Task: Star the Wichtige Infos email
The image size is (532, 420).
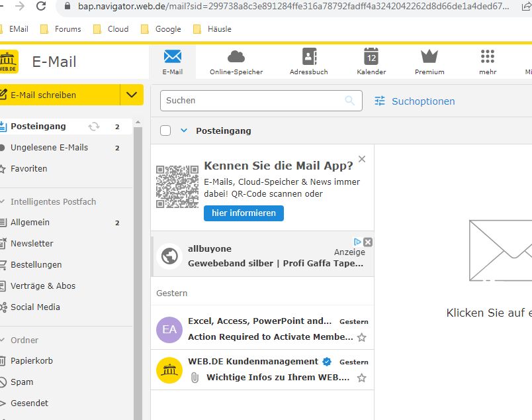Action: pos(362,378)
